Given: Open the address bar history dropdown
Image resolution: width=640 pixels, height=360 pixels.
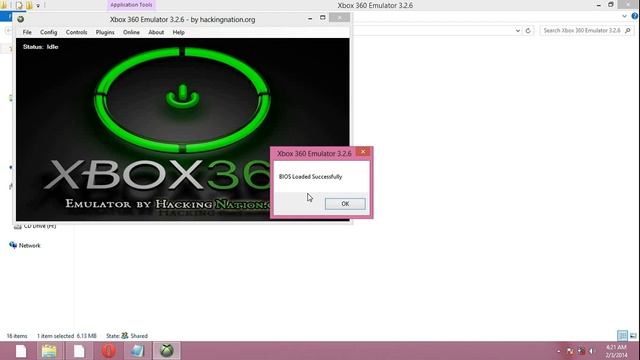Looking at the screenshot, I should click(518, 31).
